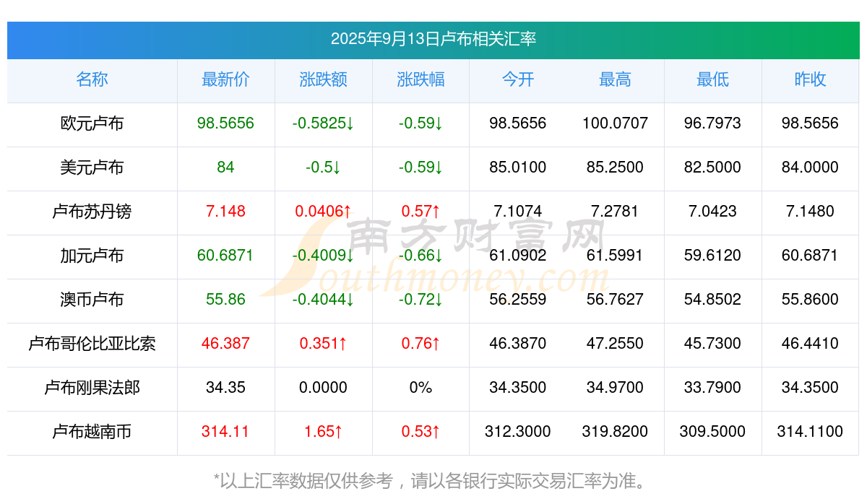Image resolution: width=867 pixels, height=504 pixels.
Task: Click the 最高 column header
Action: (x=615, y=79)
